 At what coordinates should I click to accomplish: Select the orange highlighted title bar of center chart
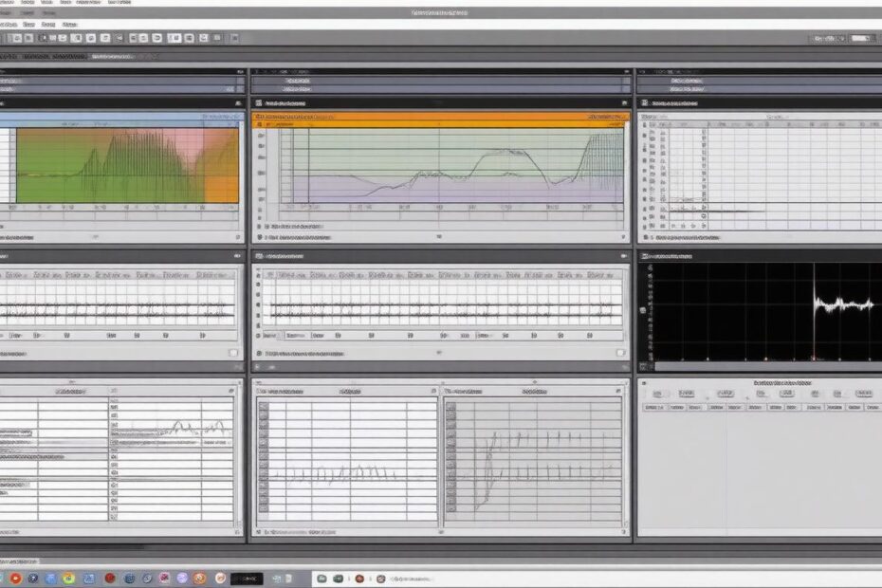440,117
